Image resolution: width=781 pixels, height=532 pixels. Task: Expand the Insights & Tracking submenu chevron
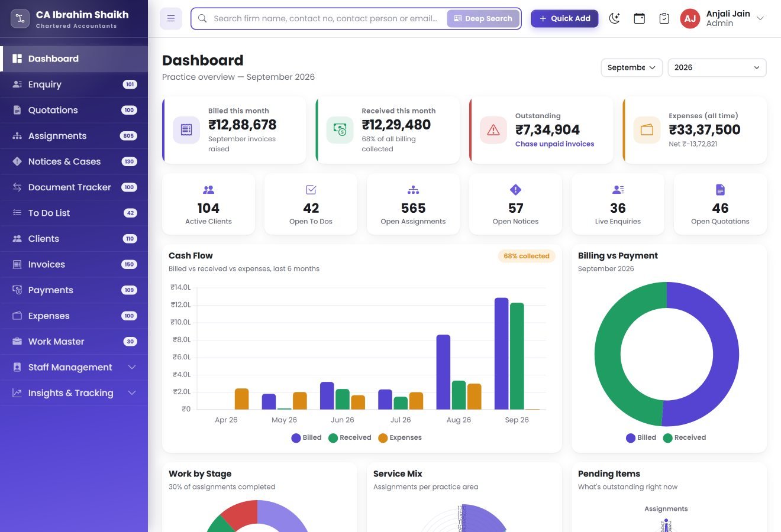pos(132,393)
